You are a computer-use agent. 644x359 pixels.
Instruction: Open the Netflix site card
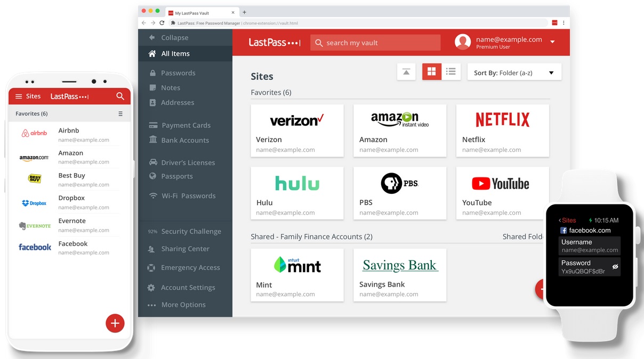pos(503,130)
